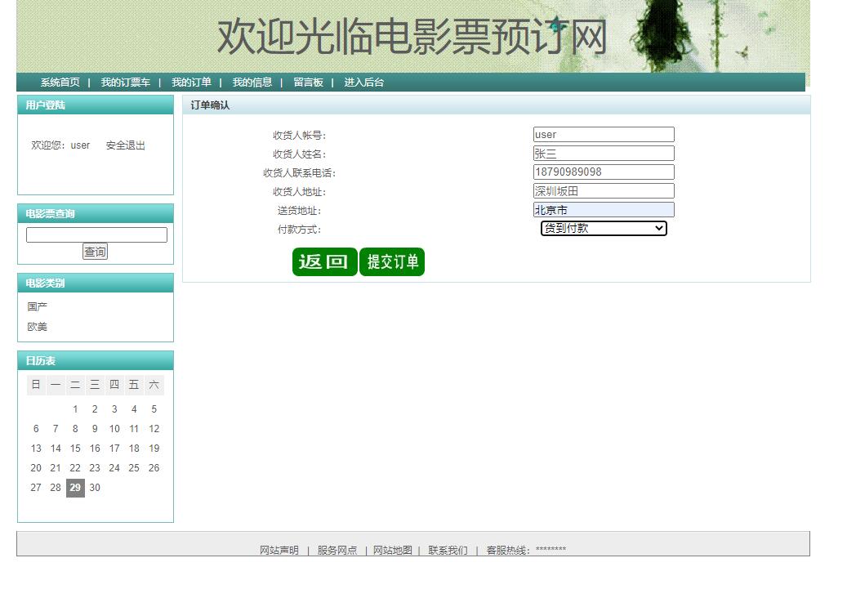This screenshot has width=847, height=616.
Task: Open 联系我们 in the footer
Action: pyautogui.click(x=447, y=551)
